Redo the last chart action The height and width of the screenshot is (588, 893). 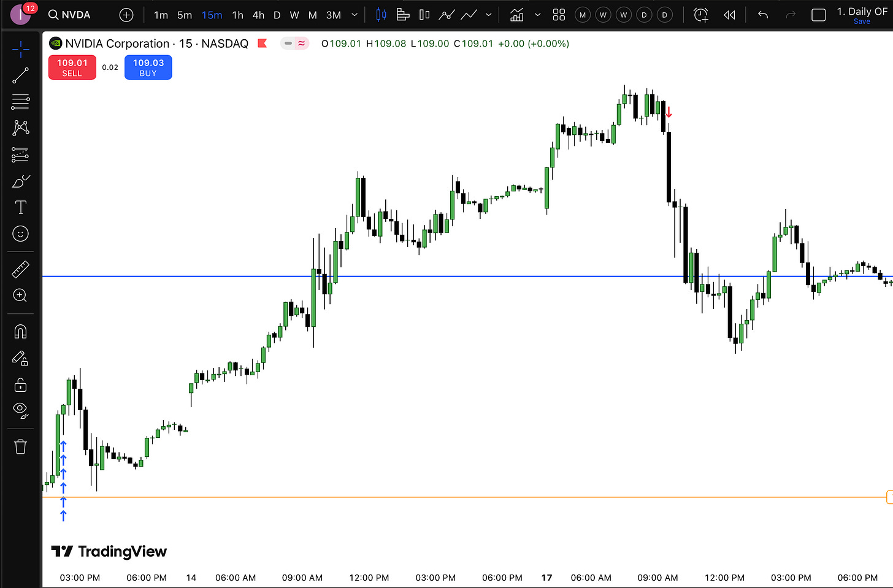(x=791, y=15)
